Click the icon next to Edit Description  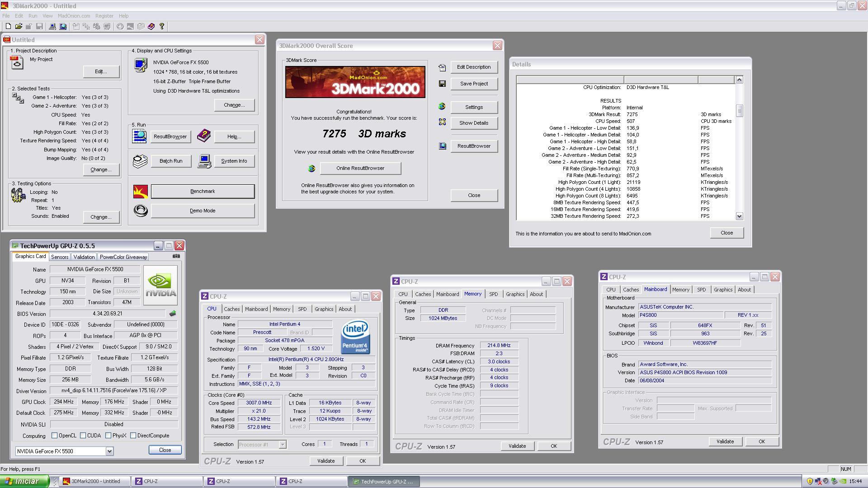(442, 67)
